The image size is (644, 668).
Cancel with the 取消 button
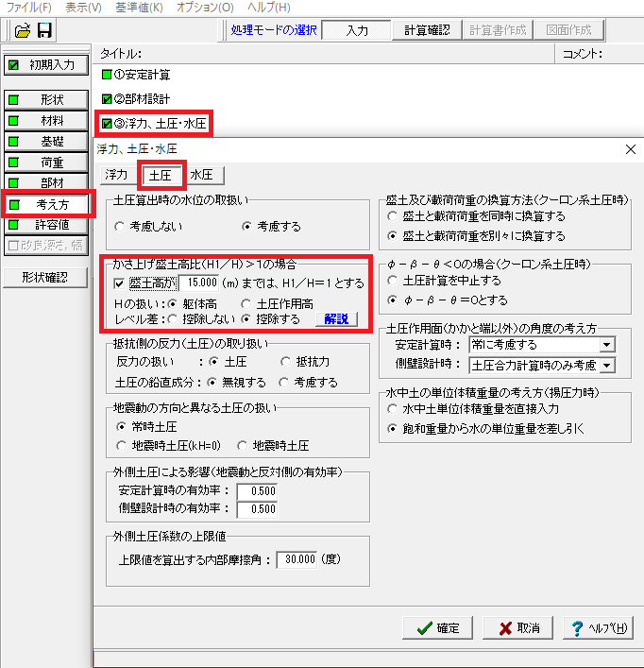coord(518,628)
